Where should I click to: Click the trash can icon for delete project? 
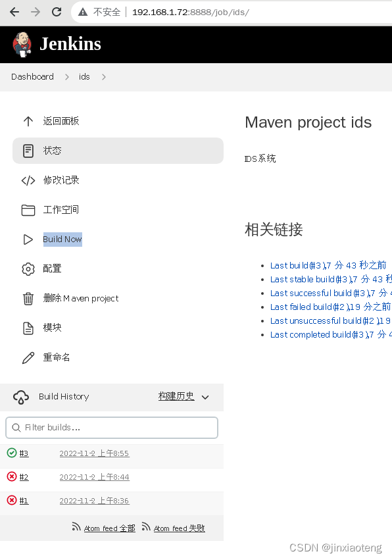pos(28,299)
